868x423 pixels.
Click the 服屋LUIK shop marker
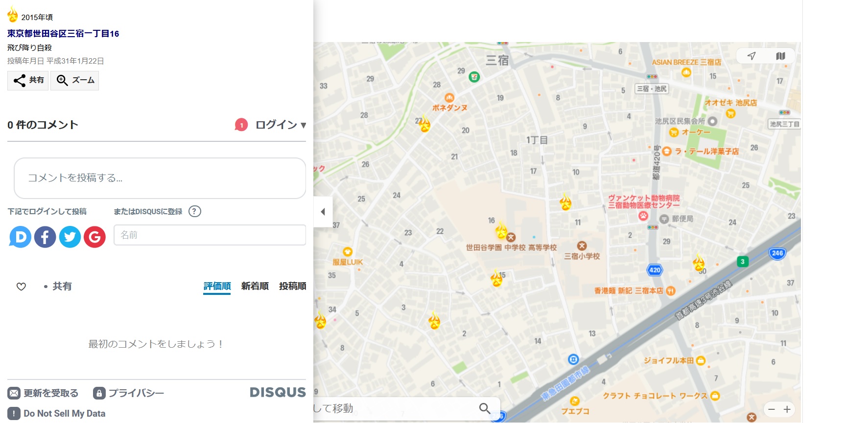pyautogui.click(x=348, y=252)
